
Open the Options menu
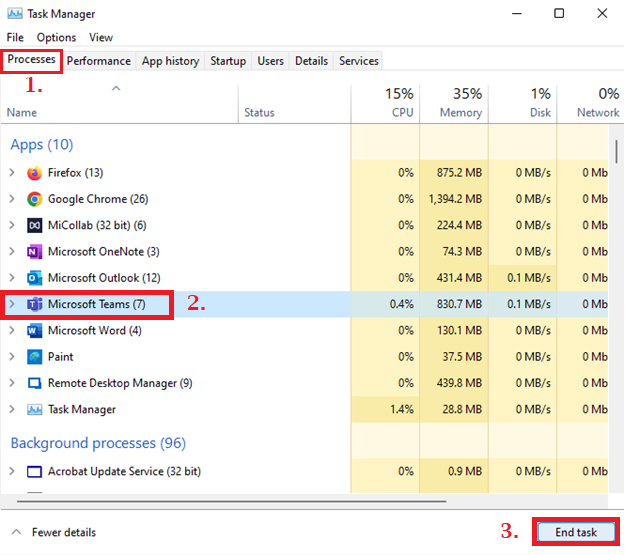(56, 38)
